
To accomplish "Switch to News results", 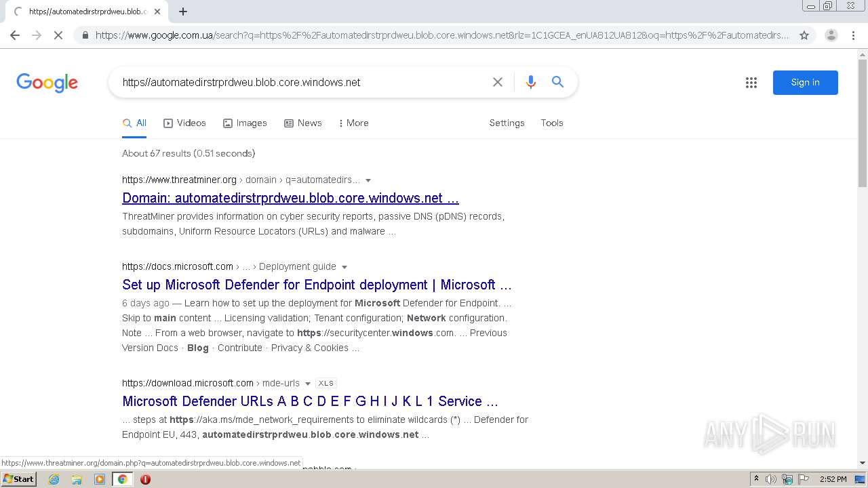I will 303,123.
